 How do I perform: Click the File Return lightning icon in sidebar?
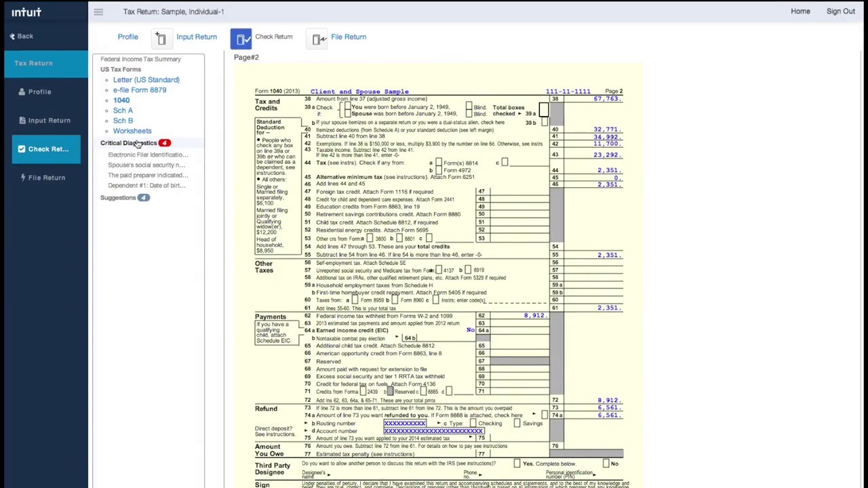click(x=22, y=178)
